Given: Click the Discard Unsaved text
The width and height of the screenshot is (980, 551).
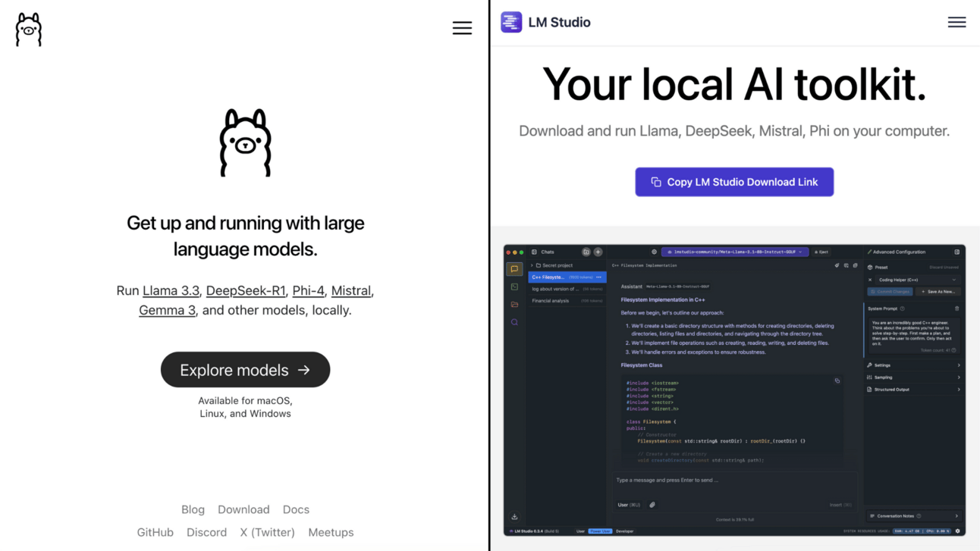Looking at the screenshot, I should coord(944,268).
